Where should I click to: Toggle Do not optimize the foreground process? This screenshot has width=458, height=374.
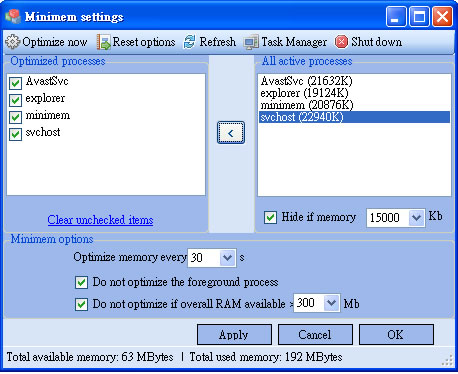coord(81,282)
